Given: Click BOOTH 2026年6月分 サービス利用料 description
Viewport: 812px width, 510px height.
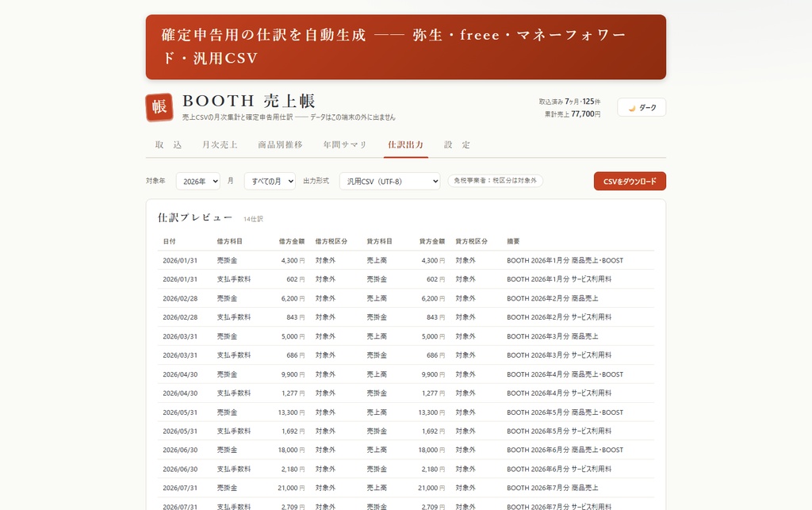Looking at the screenshot, I should click(x=559, y=469).
